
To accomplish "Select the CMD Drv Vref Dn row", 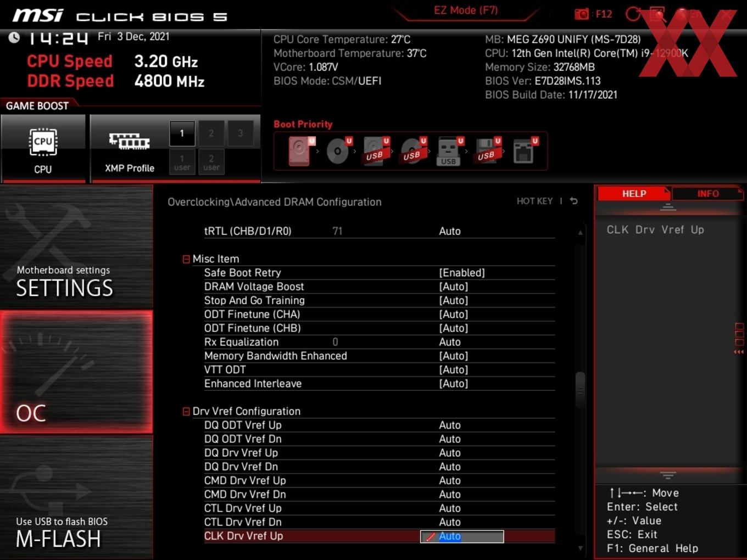I will click(379, 495).
